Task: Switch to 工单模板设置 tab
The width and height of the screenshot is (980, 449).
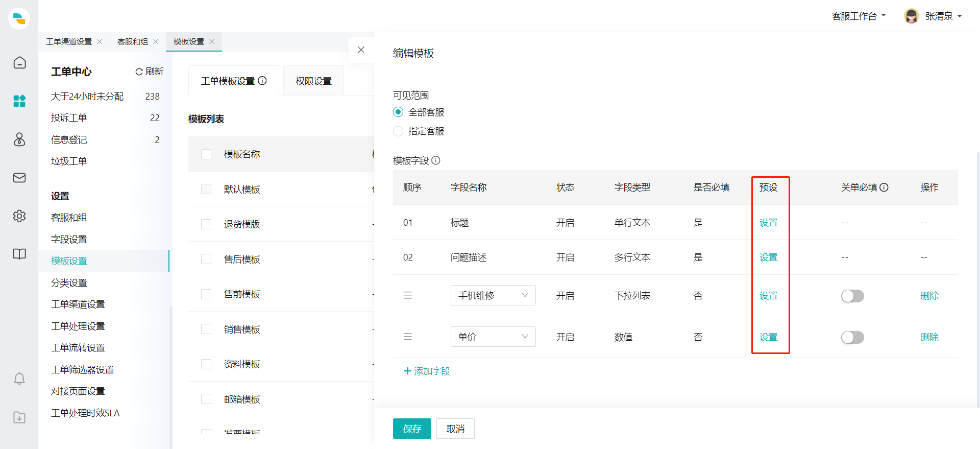Action: click(233, 81)
